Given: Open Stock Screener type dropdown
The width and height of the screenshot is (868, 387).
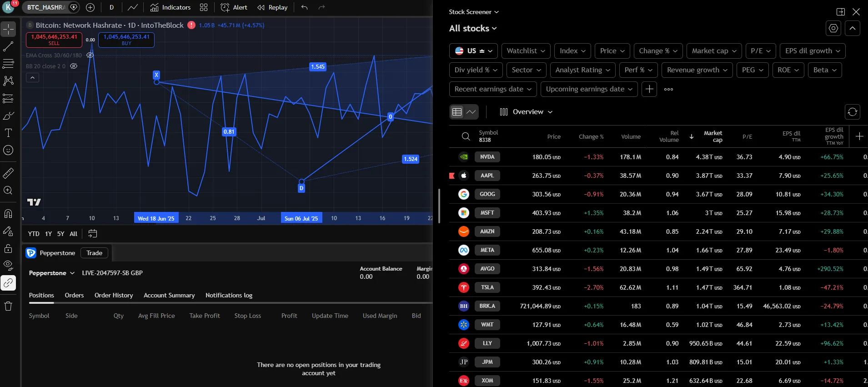Looking at the screenshot, I should click(x=474, y=12).
